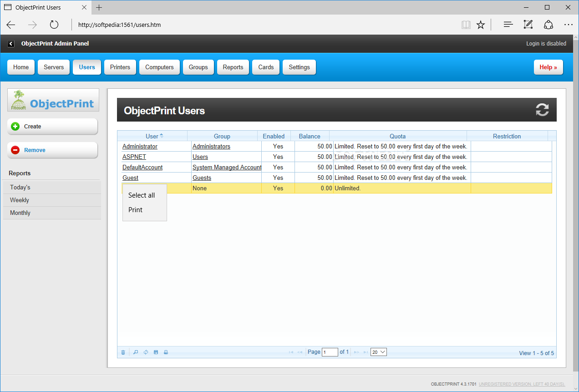Click Login is disabled text

click(x=546, y=44)
